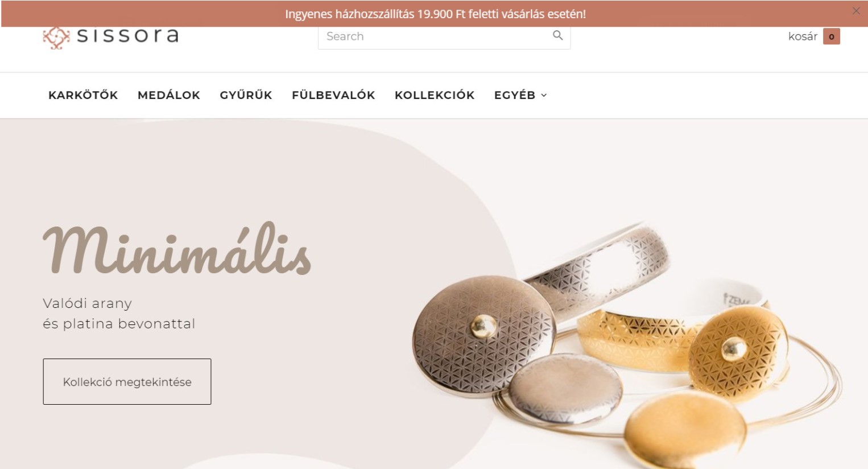868x469 pixels.
Task: Click the Minimális collection heading
Action: (x=177, y=249)
